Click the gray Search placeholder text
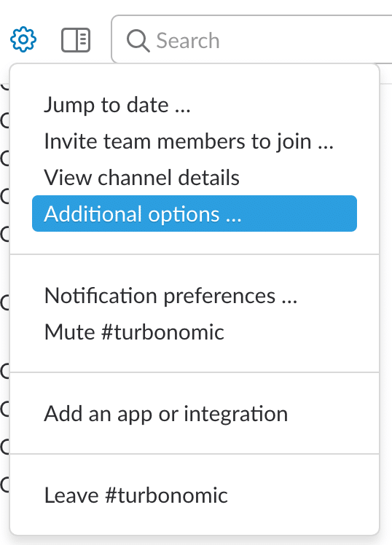Screen dimensions: 392x545 [x=188, y=41]
